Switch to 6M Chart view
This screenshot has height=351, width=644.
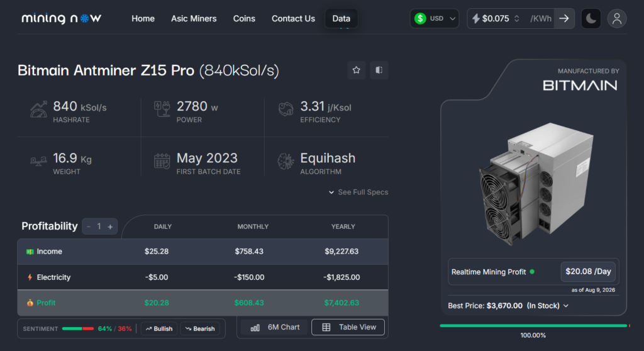(274, 327)
